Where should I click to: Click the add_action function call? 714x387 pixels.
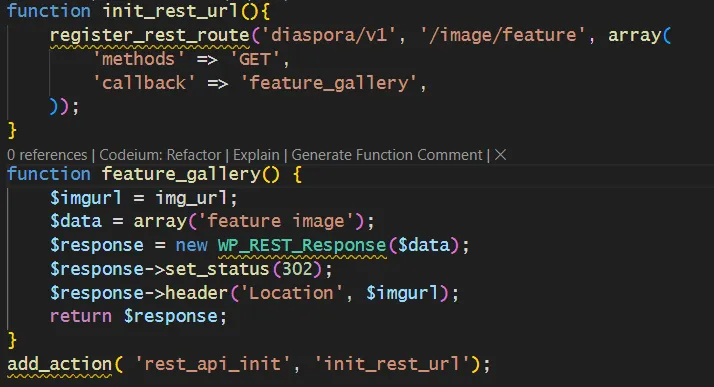pos(59,364)
